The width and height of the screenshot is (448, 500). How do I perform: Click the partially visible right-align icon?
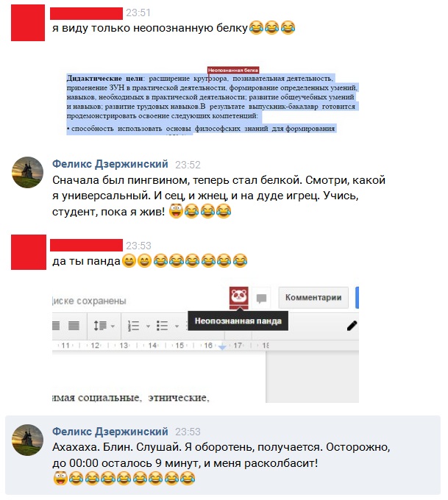pyautogui.click(x=56, y=326)
